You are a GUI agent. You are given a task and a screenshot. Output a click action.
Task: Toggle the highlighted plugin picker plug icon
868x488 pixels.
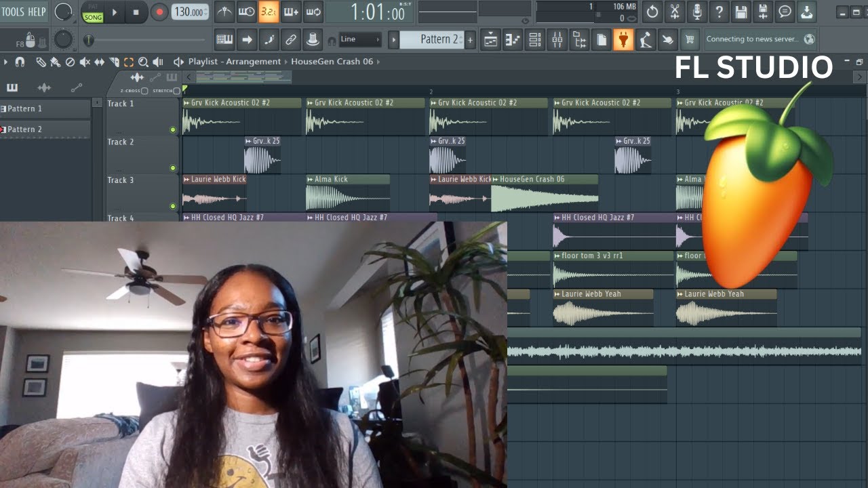click(623, 39)
